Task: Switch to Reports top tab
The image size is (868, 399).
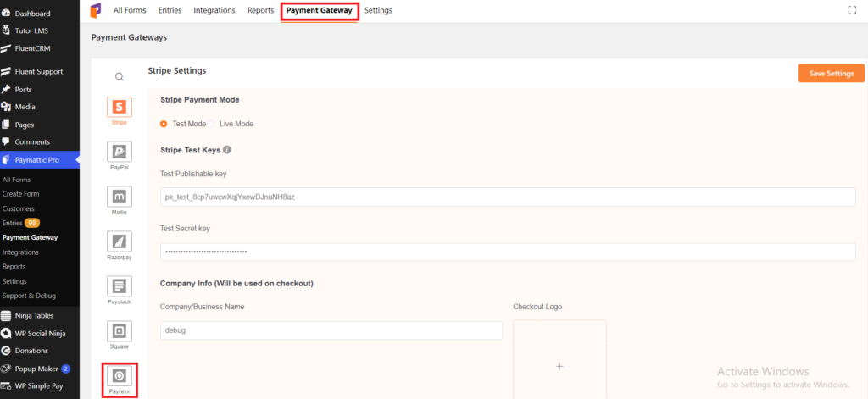Action: pyautogui.click(x=261, y=10)
